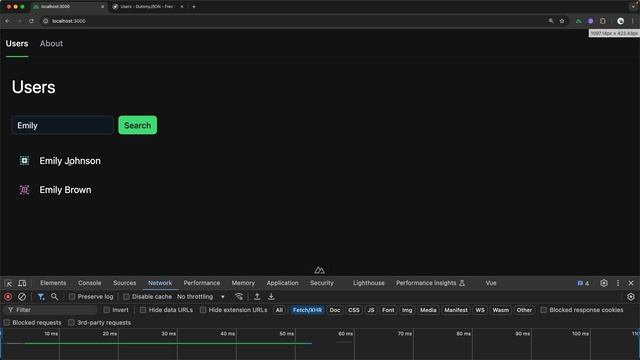Open network panel settings gear
640x360 pixels.
(x=631, y=297)
